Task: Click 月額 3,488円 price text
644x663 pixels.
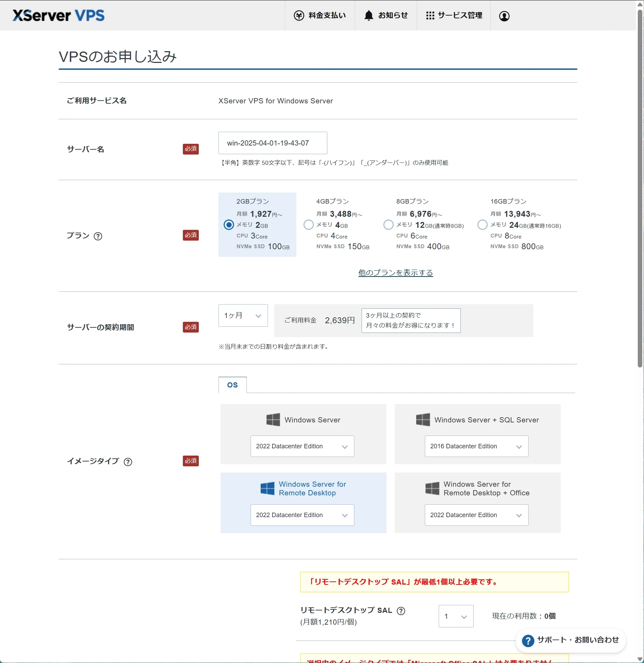Action: tap(339, 214)
